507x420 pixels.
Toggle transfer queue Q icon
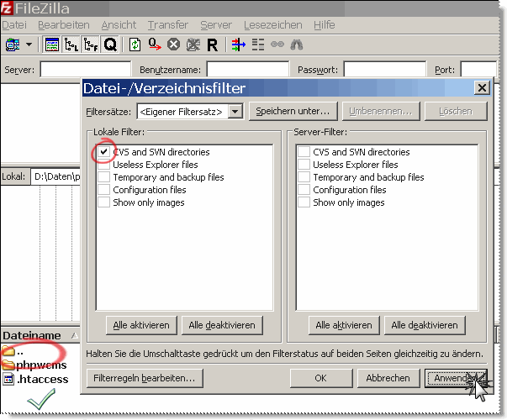tap(110, 45)
